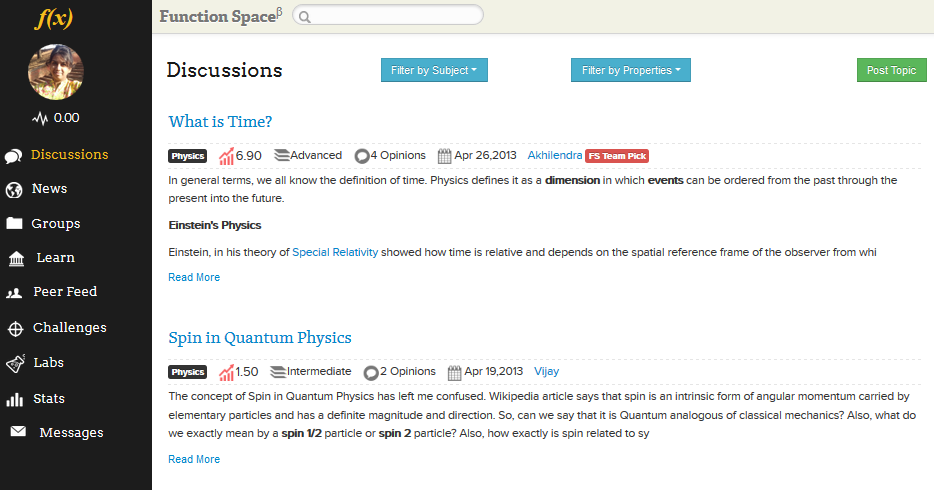Open the What is Time? discussion

pos(220,121)
